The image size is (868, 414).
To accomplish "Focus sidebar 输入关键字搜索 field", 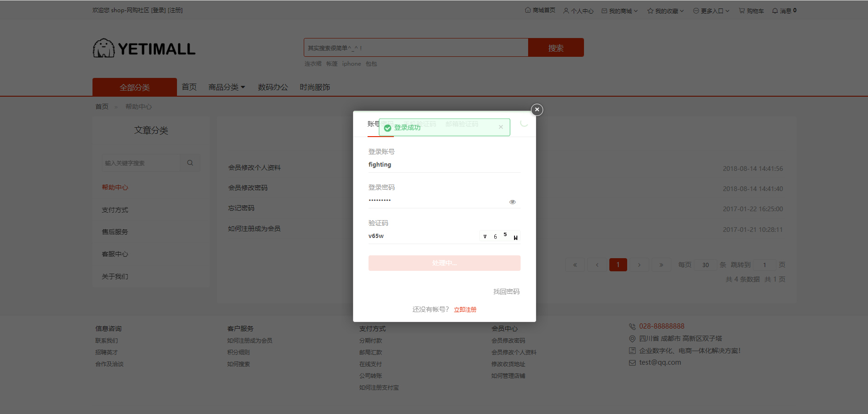I will 141,163.
